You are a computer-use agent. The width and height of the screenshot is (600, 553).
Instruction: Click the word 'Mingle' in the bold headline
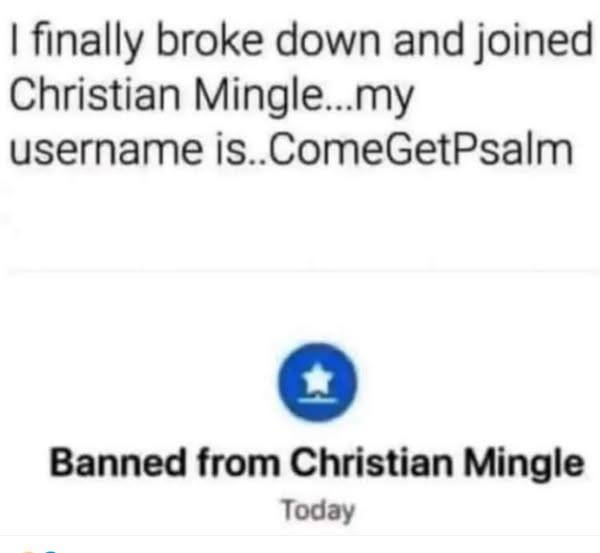tap(524, 463)
